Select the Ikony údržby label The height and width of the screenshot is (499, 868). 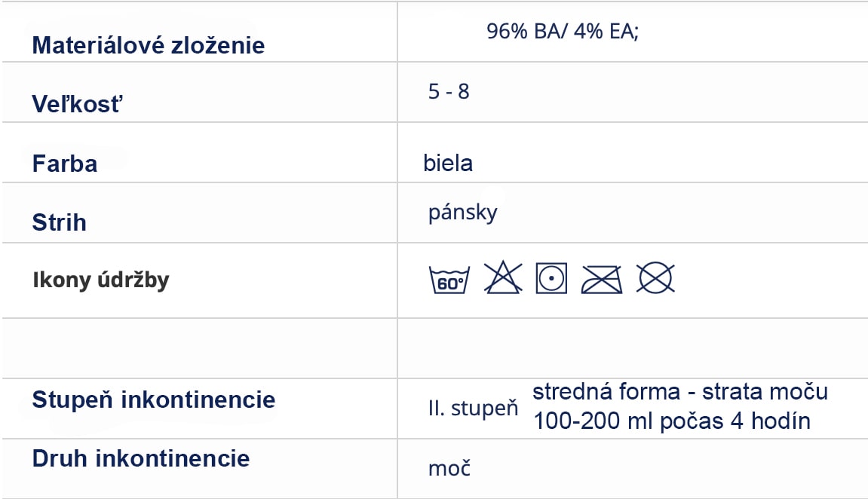click(101, 280)
